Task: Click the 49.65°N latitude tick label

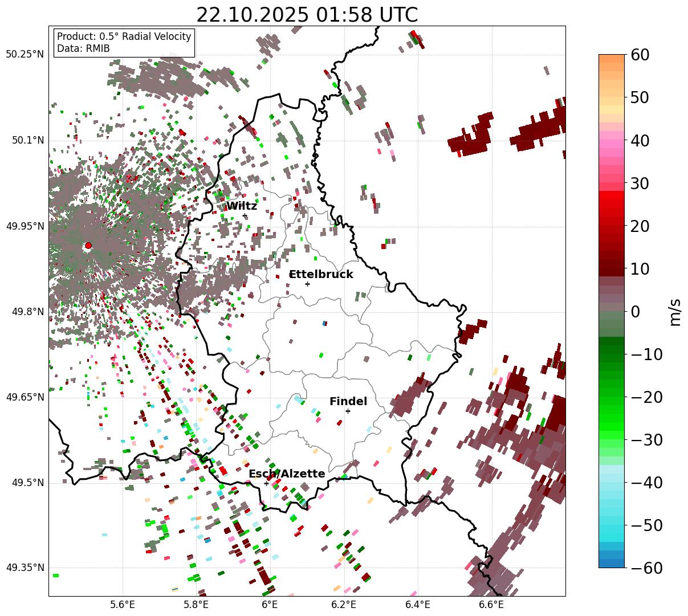Action: pyautogui.click(x=25, y=397)
